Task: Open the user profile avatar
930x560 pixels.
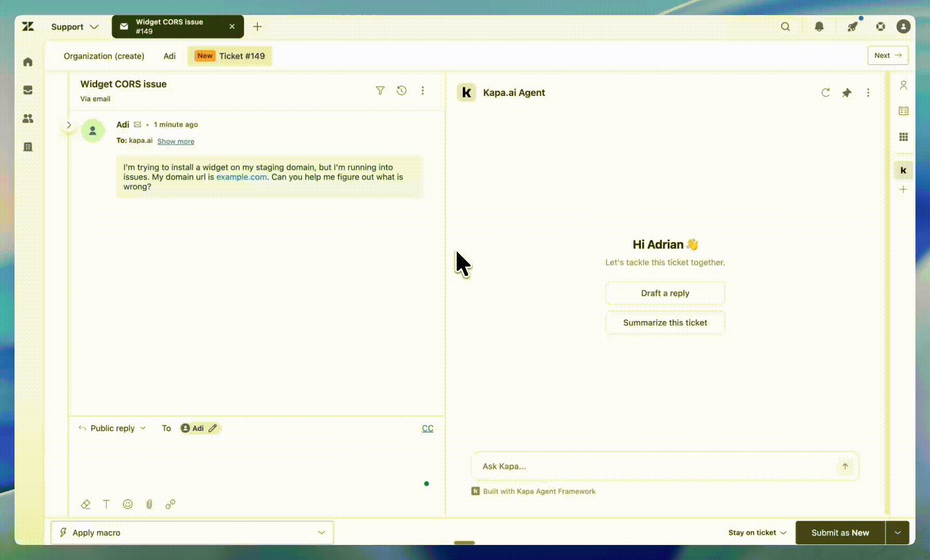Action: coord(904,26)
